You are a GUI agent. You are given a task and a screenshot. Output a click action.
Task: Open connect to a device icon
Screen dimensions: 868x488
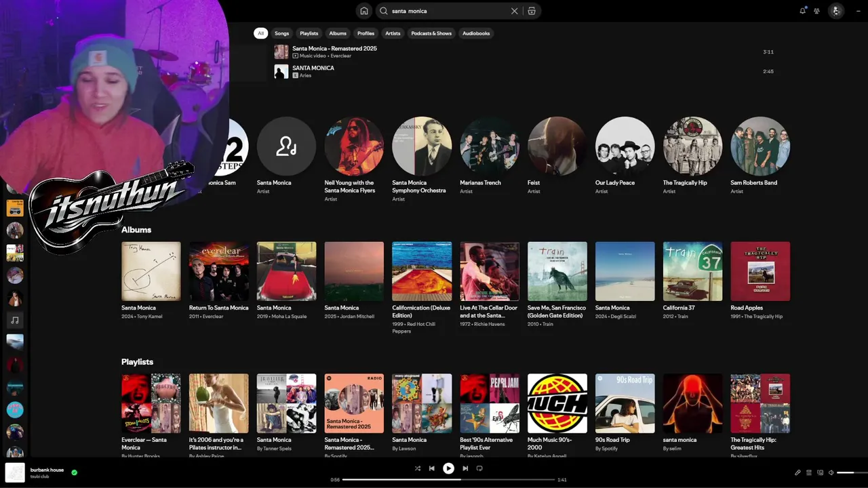(820, 472)
